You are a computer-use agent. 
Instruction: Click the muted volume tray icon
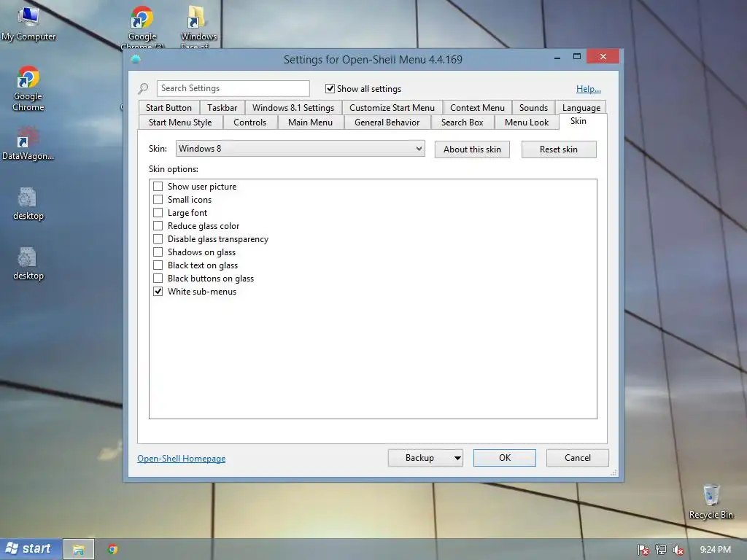(x=678, y=550)
